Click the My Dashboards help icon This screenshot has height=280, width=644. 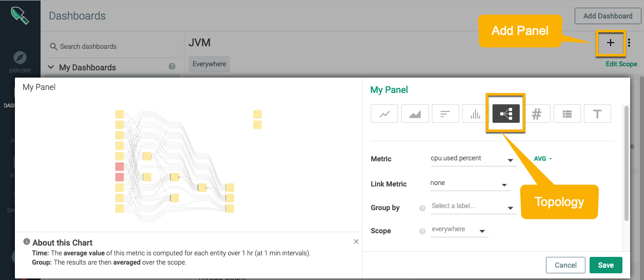point(172,66)
